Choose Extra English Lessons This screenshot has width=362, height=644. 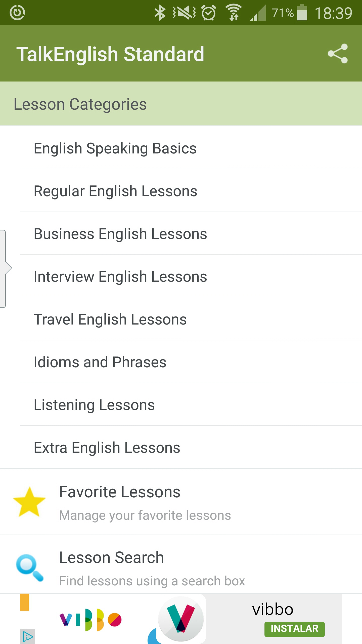(107, 448)
